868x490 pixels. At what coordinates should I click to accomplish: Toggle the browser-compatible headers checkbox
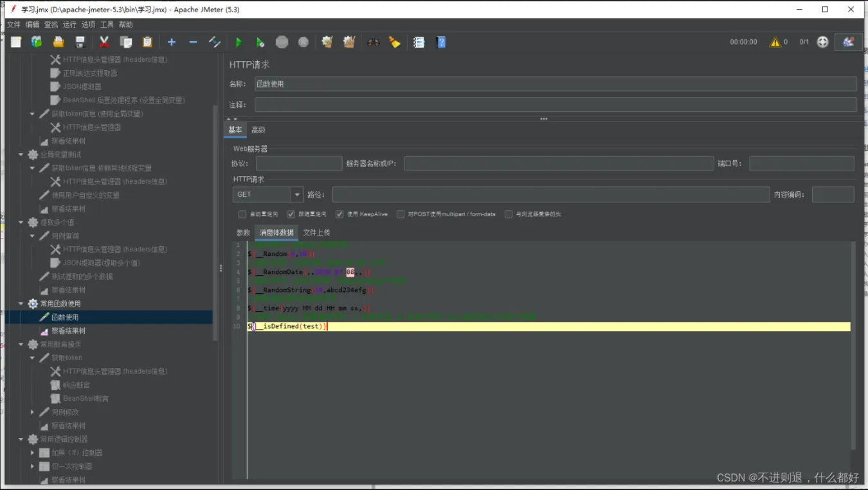click(x=509, y=214)
